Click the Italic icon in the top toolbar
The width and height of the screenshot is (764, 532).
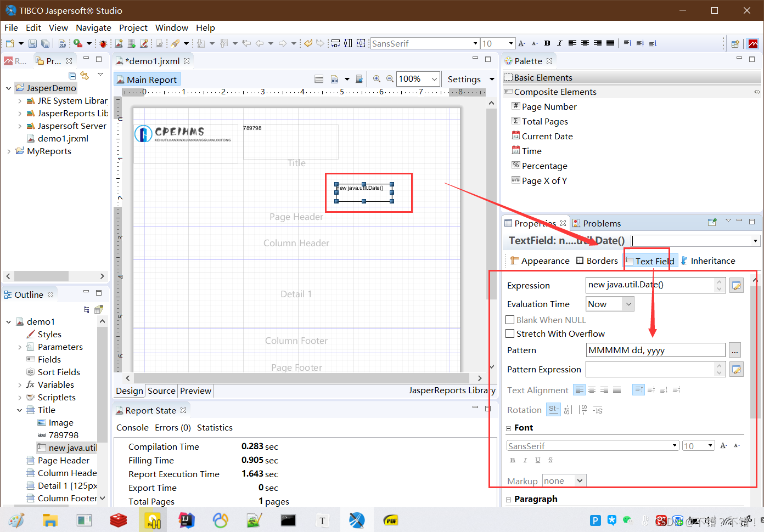[559, 43]
